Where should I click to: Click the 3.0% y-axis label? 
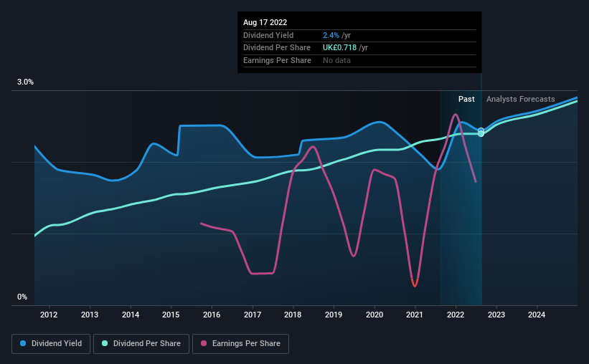(25, 82)
